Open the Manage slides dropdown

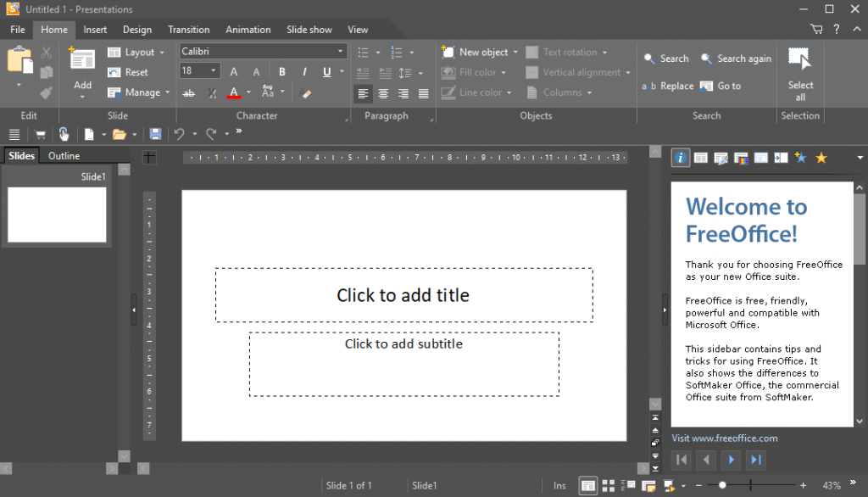pyautogui.click(x=139, y=92)
